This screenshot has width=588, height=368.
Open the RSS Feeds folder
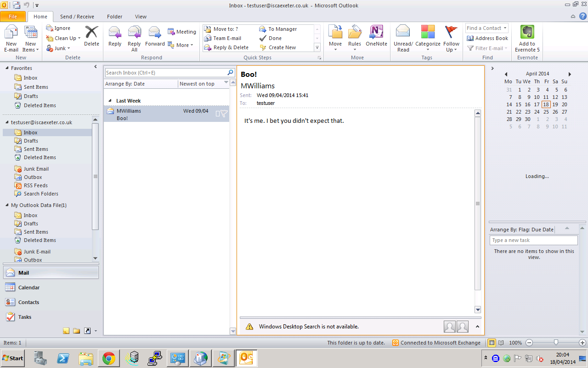click(36, 185)
